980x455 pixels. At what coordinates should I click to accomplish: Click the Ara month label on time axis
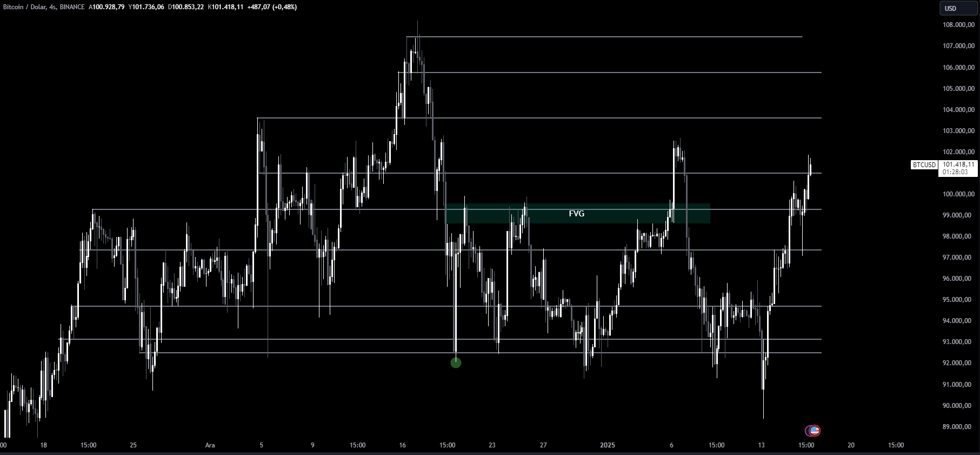point(210,445)
